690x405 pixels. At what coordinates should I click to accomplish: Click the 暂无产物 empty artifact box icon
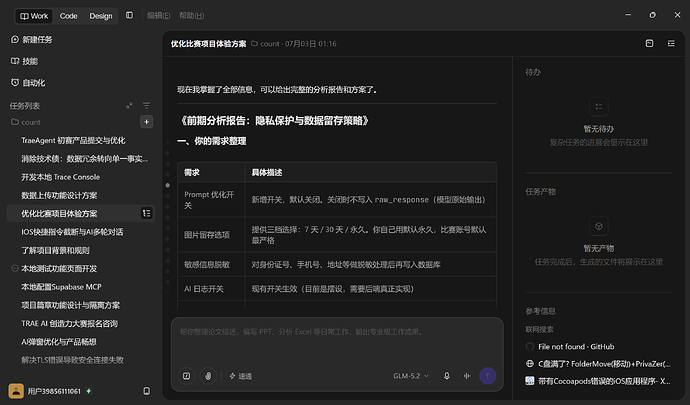coord(598,226)
